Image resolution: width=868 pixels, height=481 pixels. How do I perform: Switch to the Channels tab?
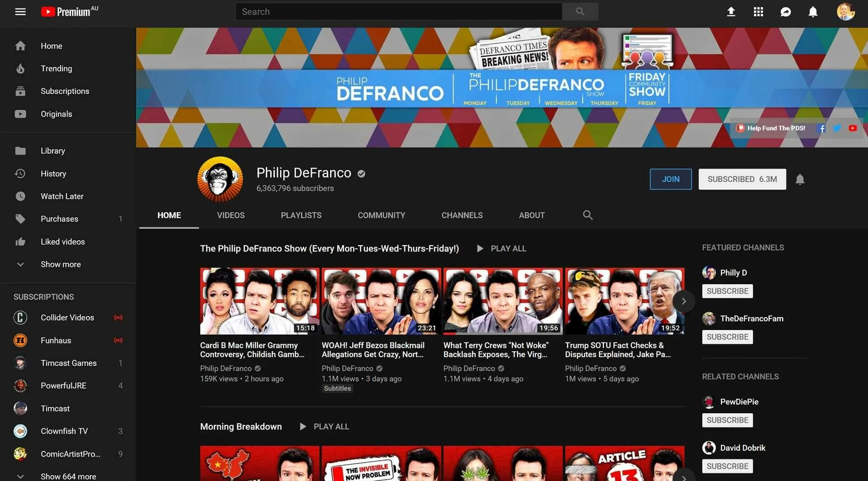(462, 215)
